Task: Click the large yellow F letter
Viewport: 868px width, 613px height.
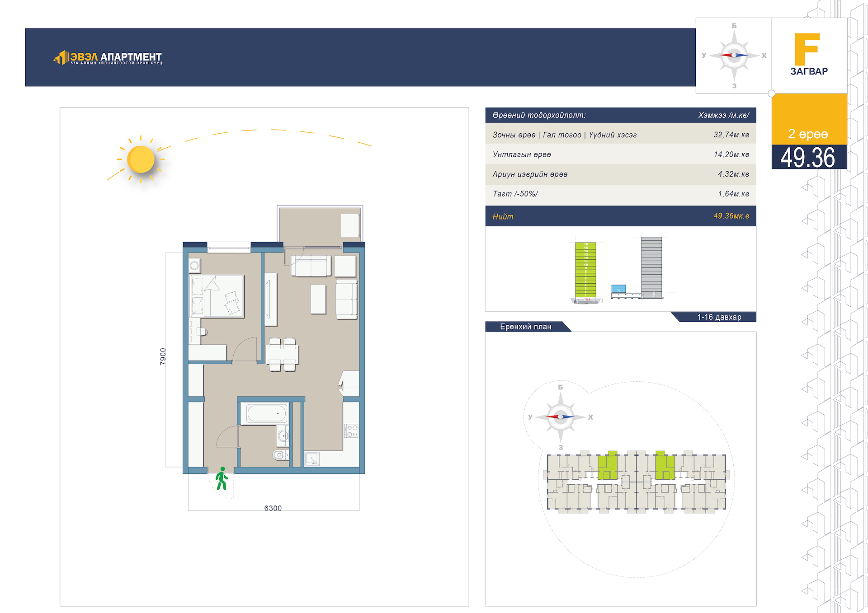Action: (807, 49)
